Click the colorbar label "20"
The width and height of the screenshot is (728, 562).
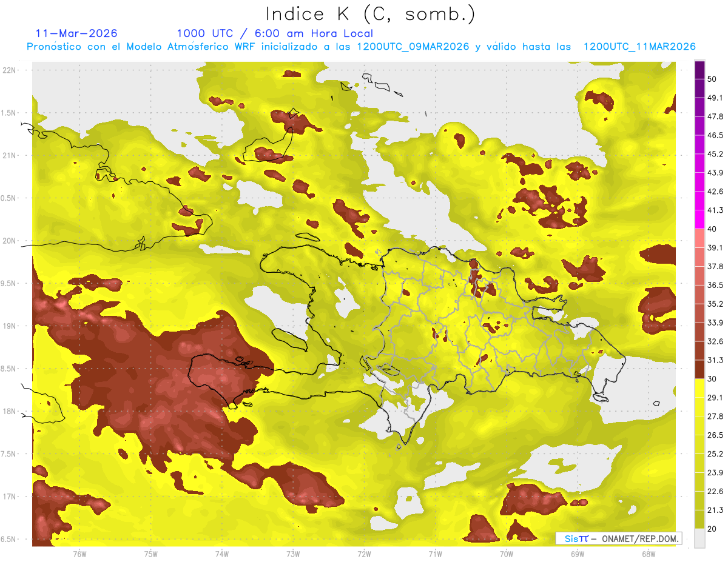click(x=712, y=529)
